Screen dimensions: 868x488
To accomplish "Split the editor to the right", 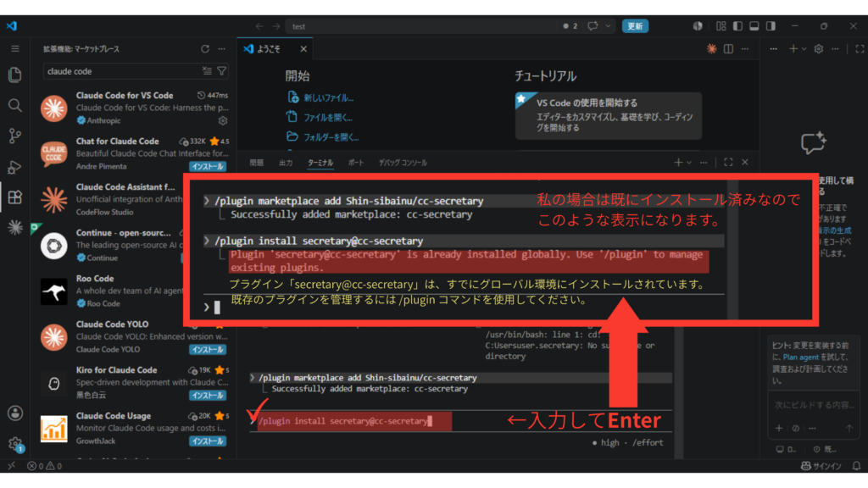I will click(x=728, y=48).
